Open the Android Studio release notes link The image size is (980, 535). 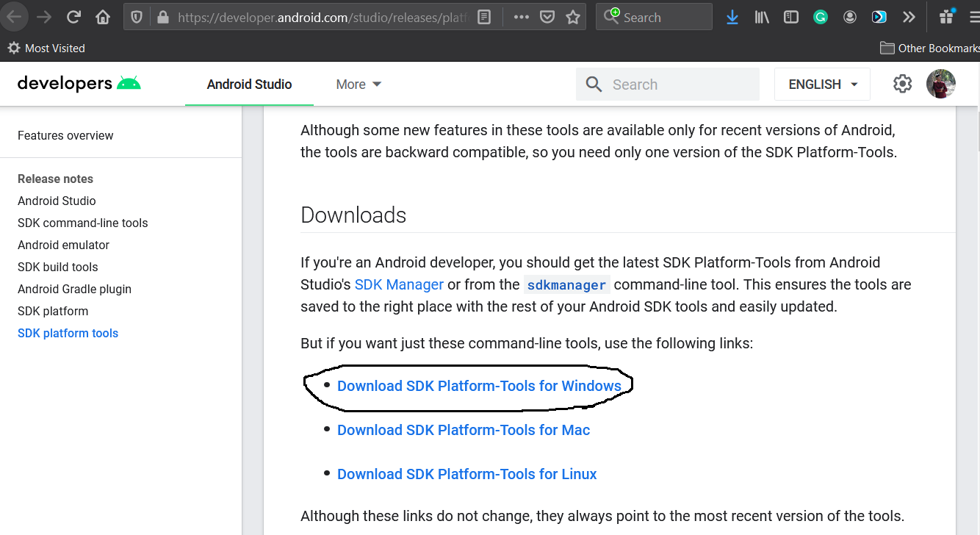[57, 201]
